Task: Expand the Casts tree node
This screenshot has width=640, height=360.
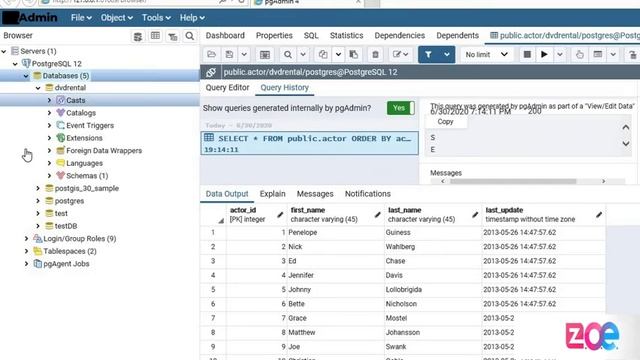Action: pos(49,100)
